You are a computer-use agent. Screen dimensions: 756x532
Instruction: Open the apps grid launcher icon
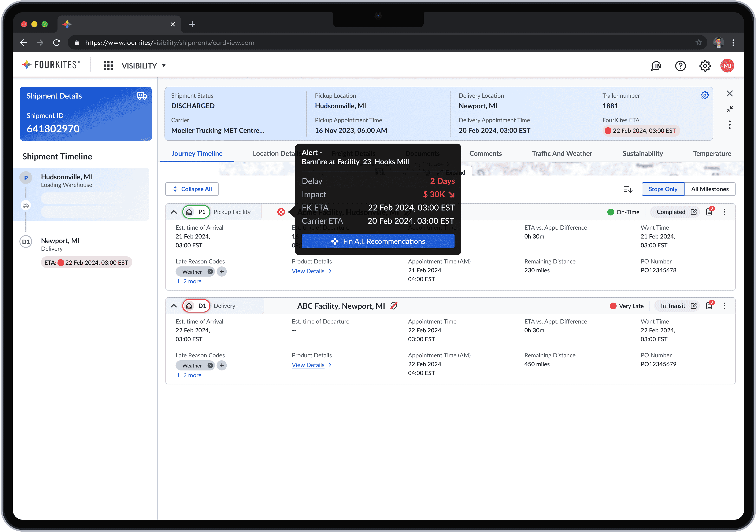click(108, 66)
